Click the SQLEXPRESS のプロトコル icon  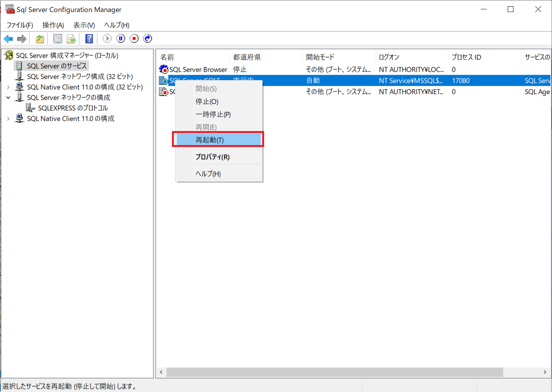click(x=30, y=108)
